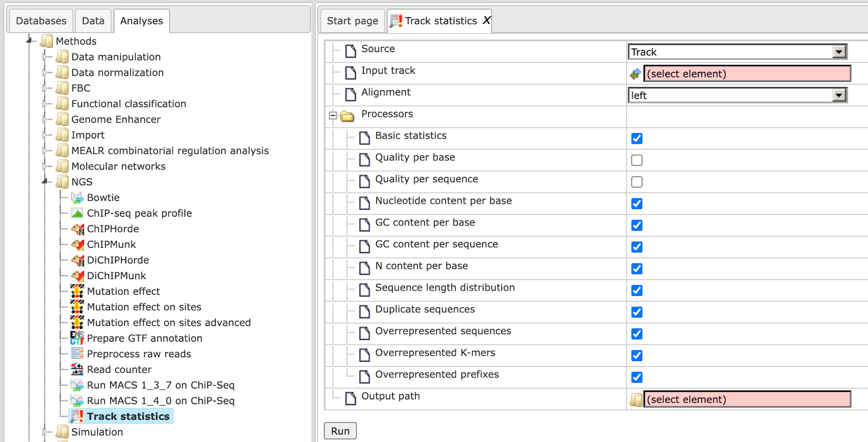The height and width of the screenshot is (442, 868).
Task: Click the Run MACS 1_4_0 icon
Action: (78, 401)
